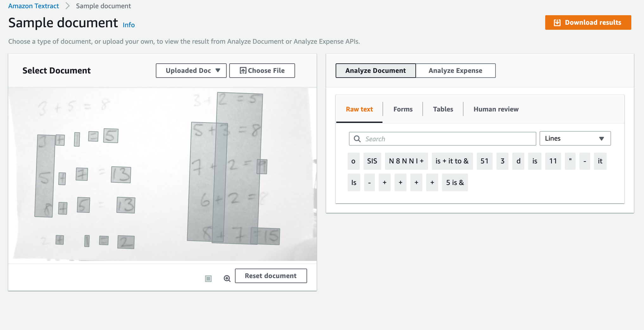Viewport: 644px width, 330px height.
Task: Switch to the Tables tab
Action: click(x=443, y=109)
